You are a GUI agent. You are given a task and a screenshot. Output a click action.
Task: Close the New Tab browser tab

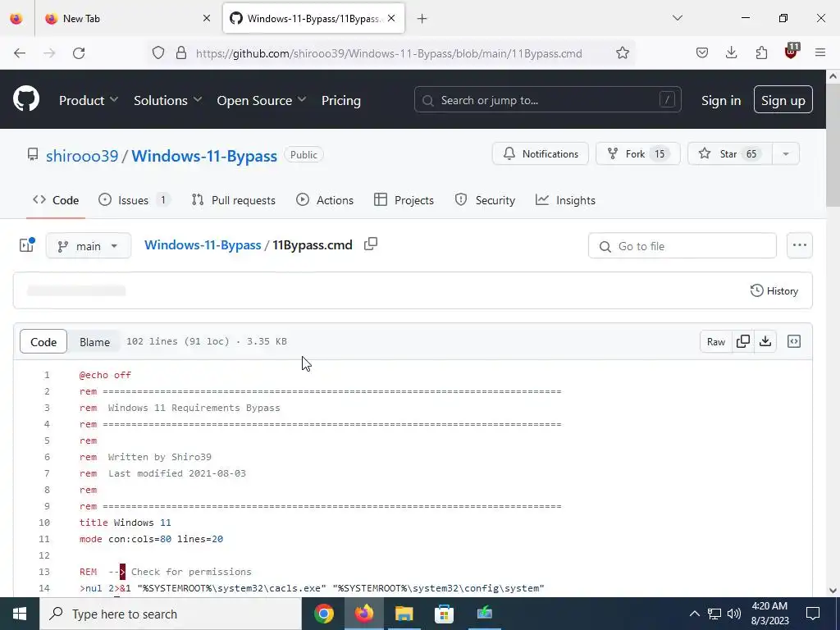pos(207,19)
